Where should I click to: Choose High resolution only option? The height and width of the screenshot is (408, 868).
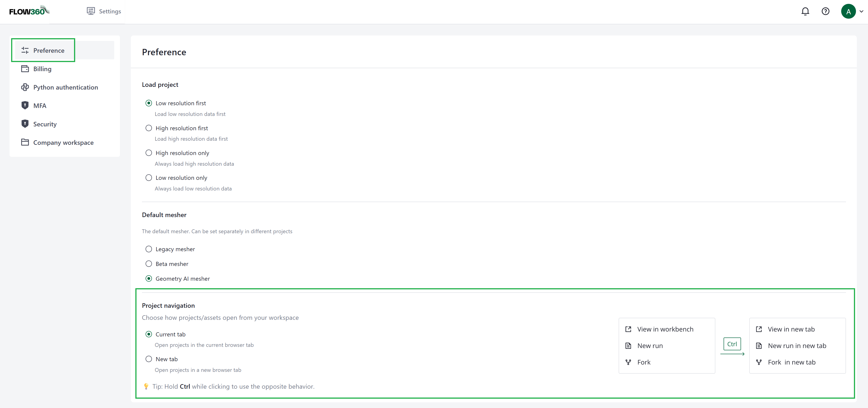click(149, 153)
